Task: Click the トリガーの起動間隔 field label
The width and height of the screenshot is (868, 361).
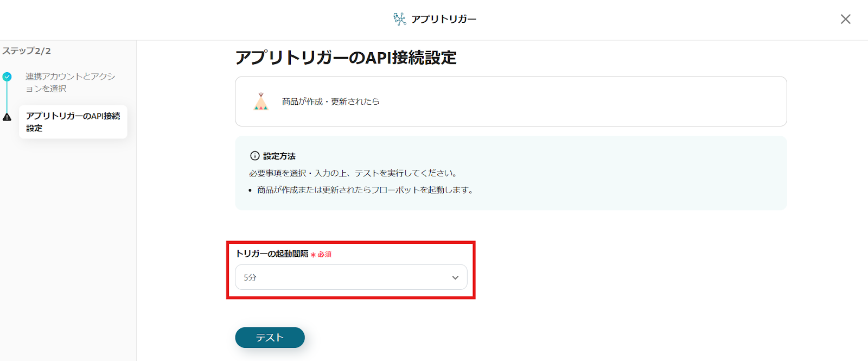Action: 272,254
